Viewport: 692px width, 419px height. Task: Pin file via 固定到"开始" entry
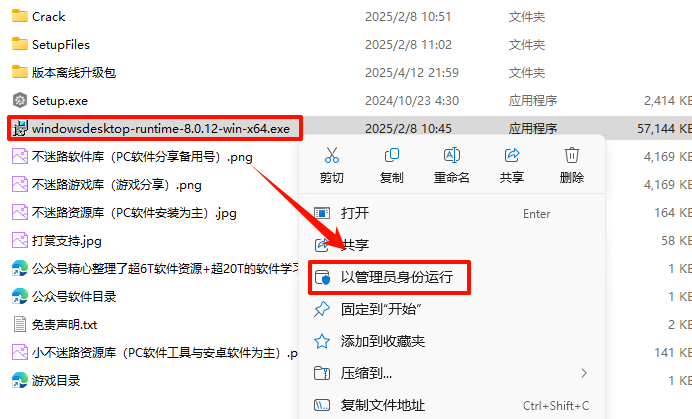pos(452,309)
